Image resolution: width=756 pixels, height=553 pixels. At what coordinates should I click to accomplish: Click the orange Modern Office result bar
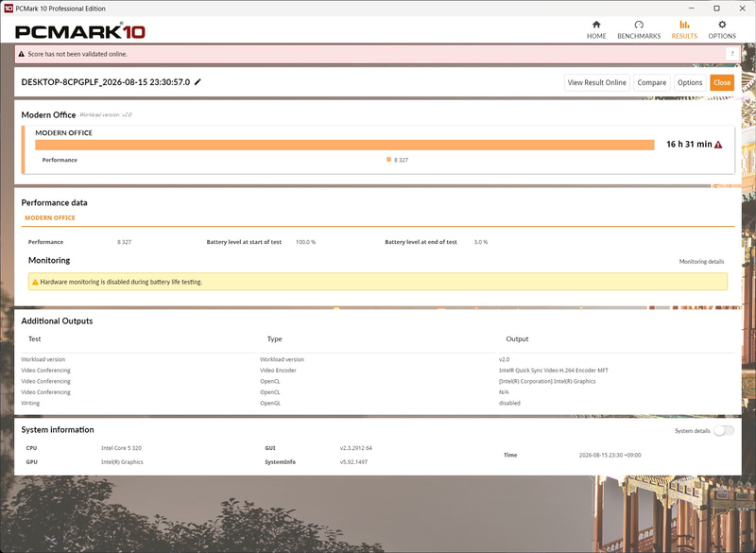[345, 145]
